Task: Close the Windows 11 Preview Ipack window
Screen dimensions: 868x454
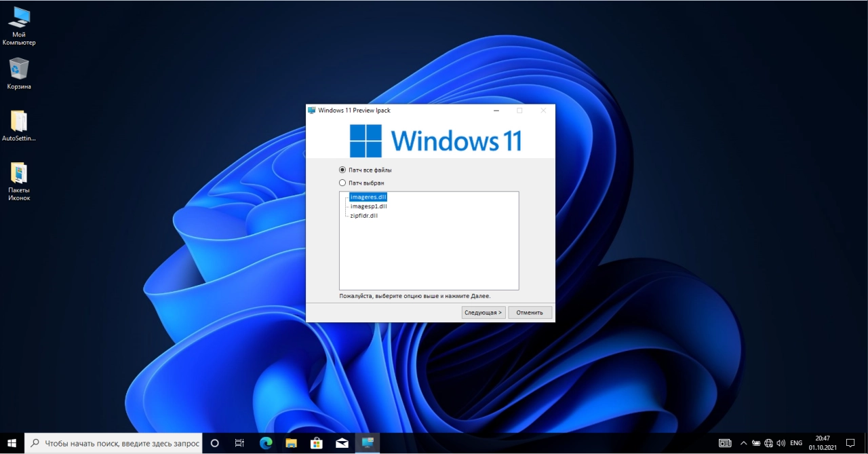Action: tap(543, 110)
